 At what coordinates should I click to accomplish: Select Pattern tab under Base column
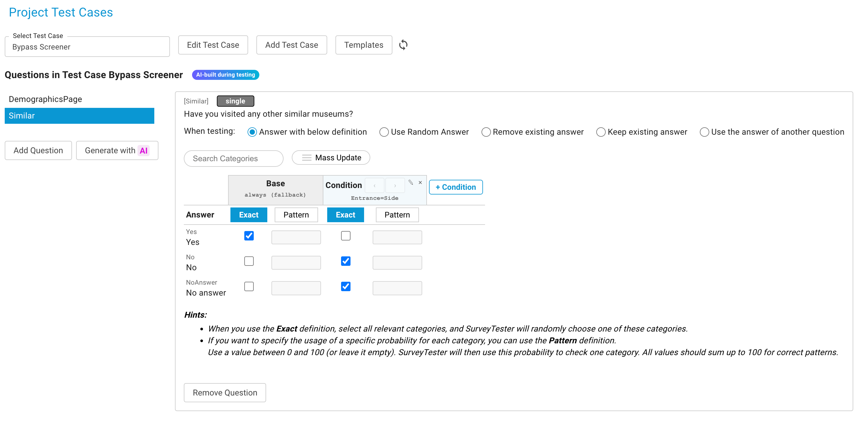click(x=296, y=215)
